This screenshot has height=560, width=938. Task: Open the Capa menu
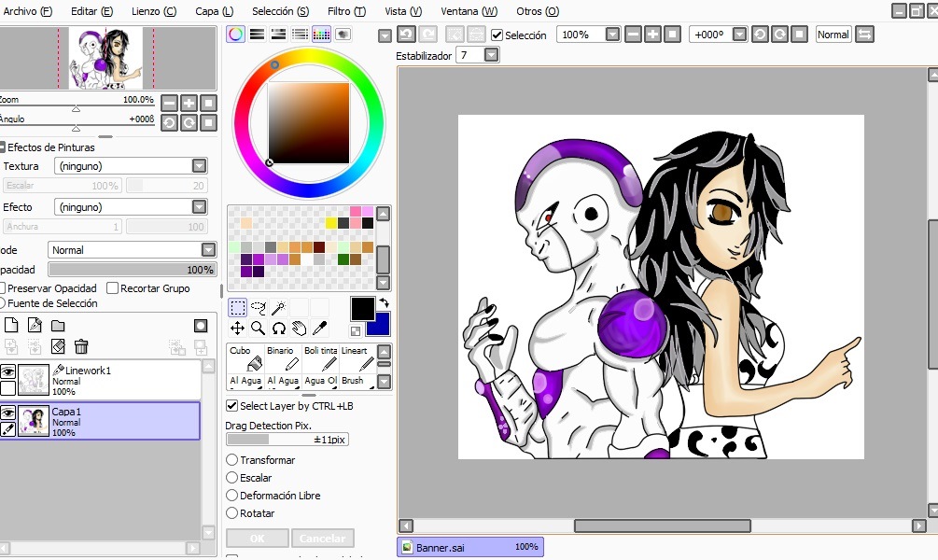pos(214,11)
